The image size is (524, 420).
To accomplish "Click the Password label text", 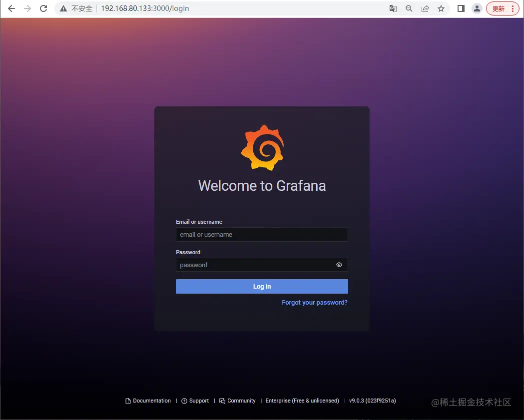I will pyautogui.click(x=188, y=252).
